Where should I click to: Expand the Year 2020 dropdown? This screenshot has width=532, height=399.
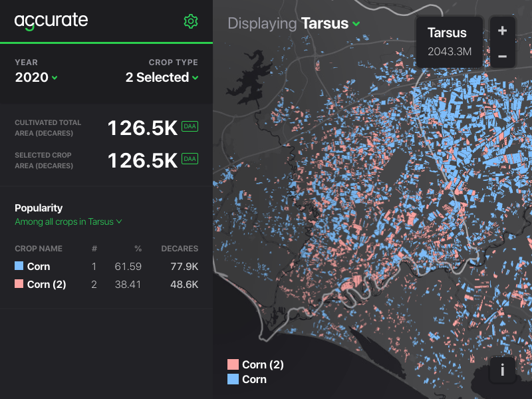coord(37,78)
